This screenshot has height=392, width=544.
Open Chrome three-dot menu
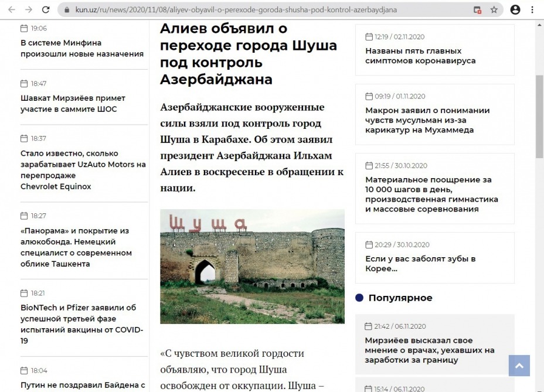click(x=532, y=10)
